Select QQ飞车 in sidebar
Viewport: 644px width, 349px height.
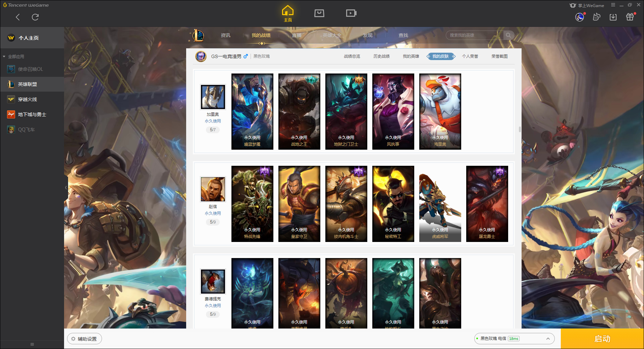point(32,130)
